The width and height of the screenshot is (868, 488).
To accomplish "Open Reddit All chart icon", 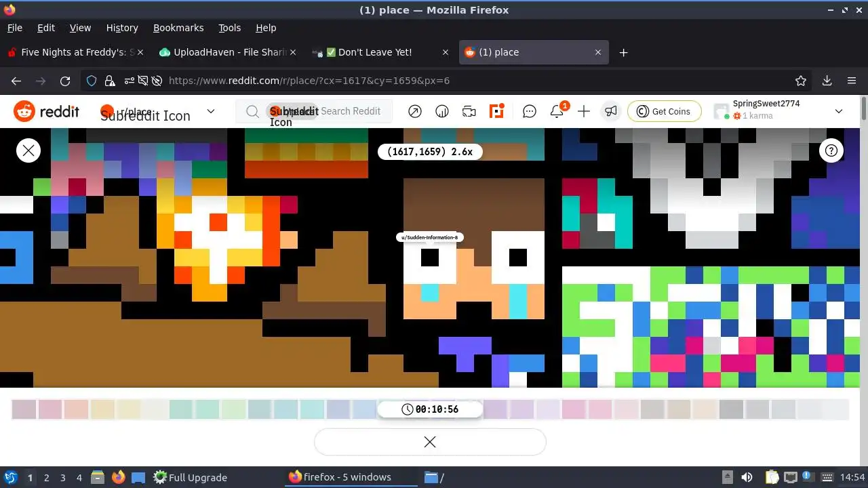I will pos(442,111).
